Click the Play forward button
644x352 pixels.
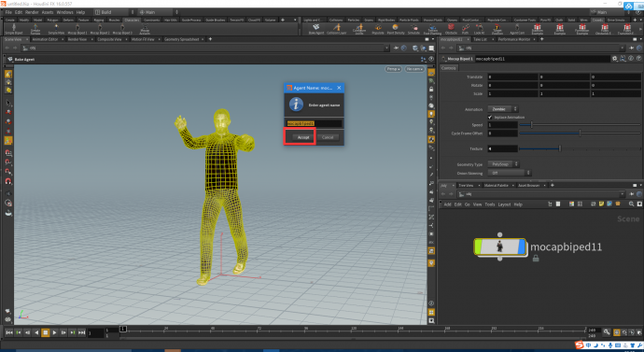point(55,332)
